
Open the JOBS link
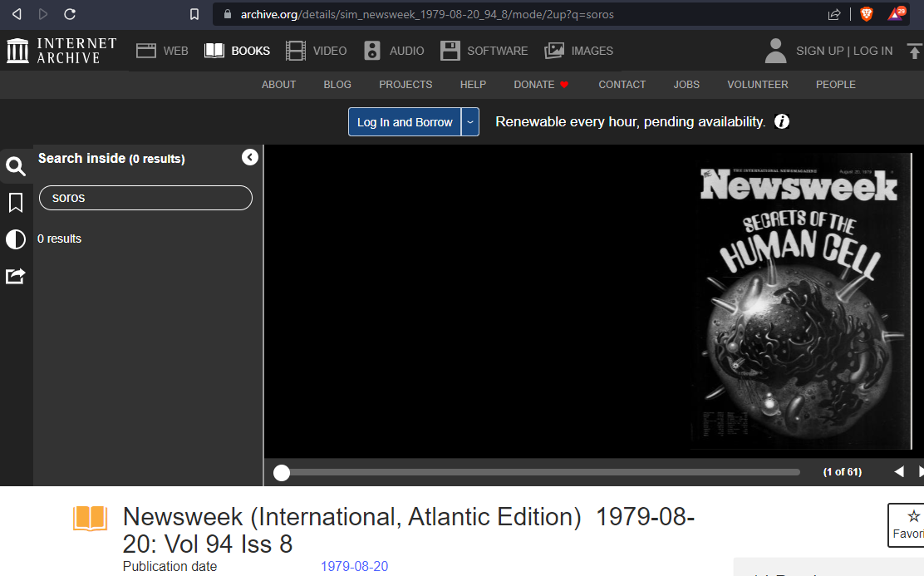(686, 84)
